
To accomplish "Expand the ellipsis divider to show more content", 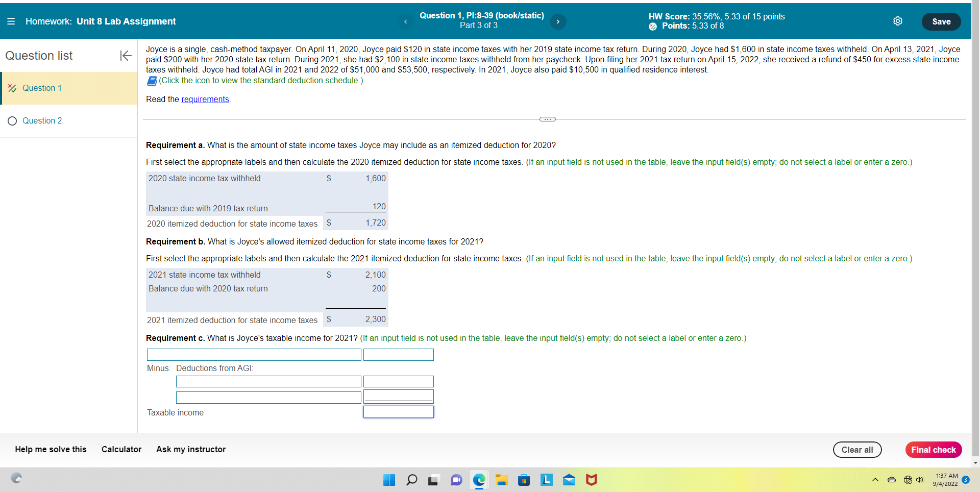I will [547, 119].
